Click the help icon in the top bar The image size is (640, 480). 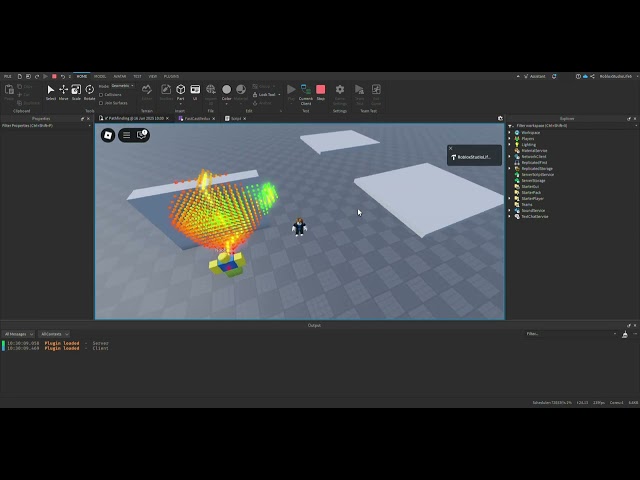pos(578,76)
